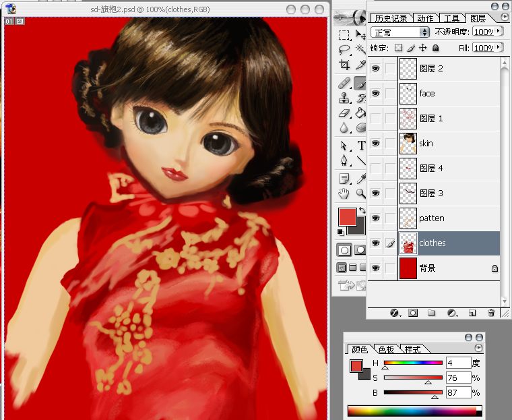Select the Move tool
The height and width of the screenshot is (420, 512).
pyautogui.click(x=360, y=34)
